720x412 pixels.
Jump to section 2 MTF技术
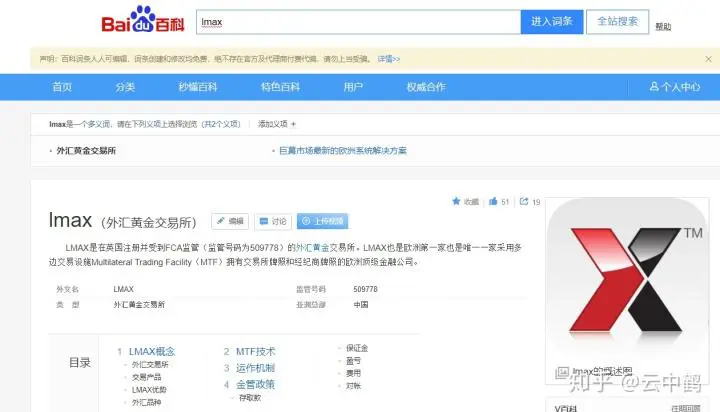(256, 351)
